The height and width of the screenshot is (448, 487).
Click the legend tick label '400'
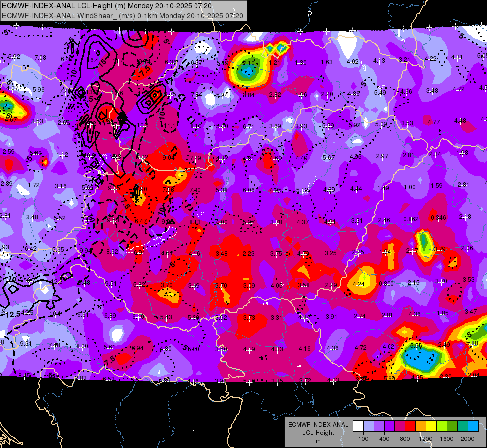[x=384, y=439]
